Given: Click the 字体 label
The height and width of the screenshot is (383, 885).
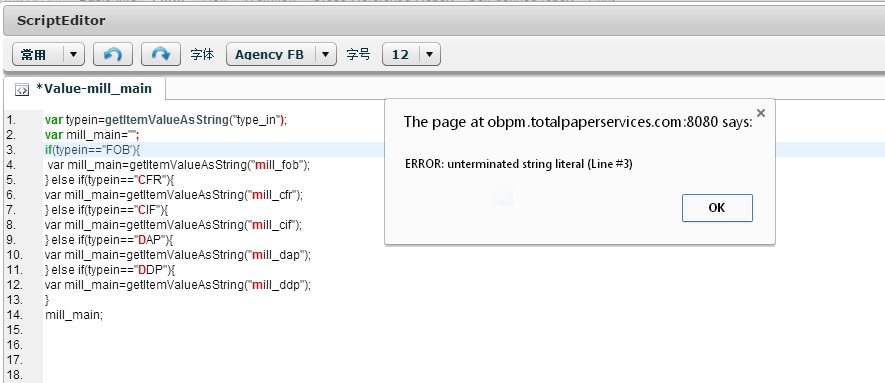Looking at the screenshot, I should click(203, 54).
